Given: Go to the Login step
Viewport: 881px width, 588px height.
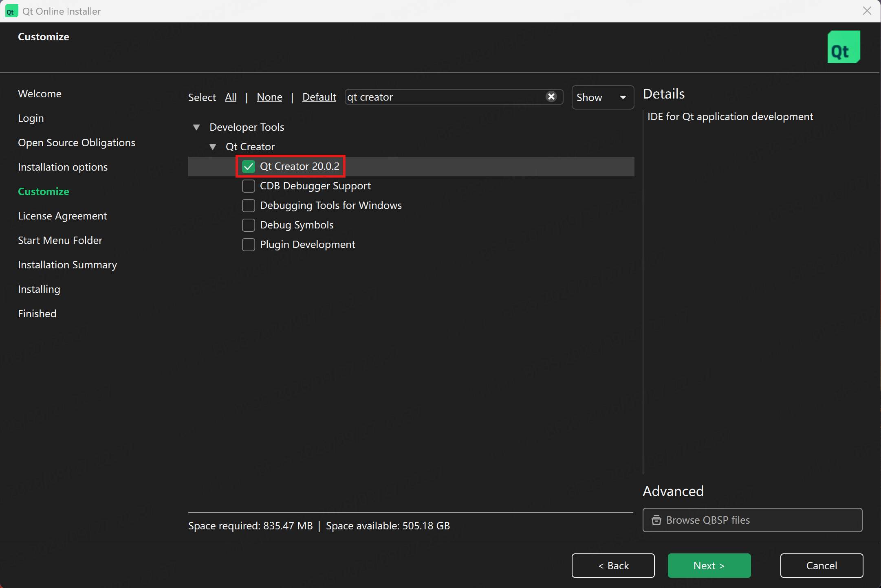Looking at the screenshot, I should point(31,118).
